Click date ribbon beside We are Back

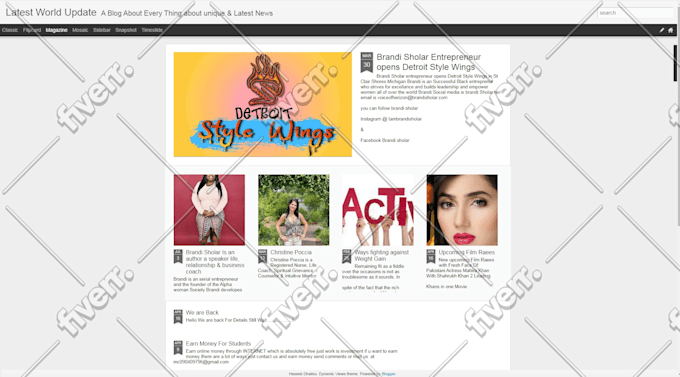pyautogui.click(x=178, y=316)
